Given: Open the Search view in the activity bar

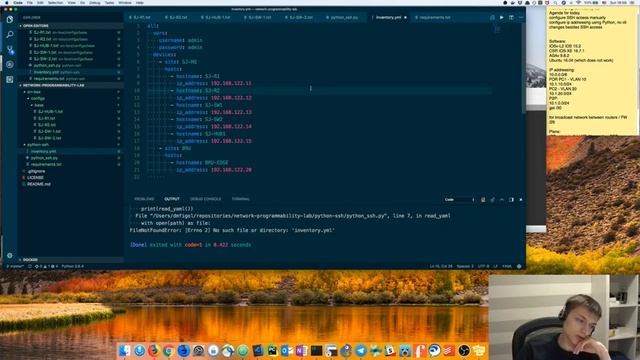Looking at the screenshot, I should (x=10, y=34).
